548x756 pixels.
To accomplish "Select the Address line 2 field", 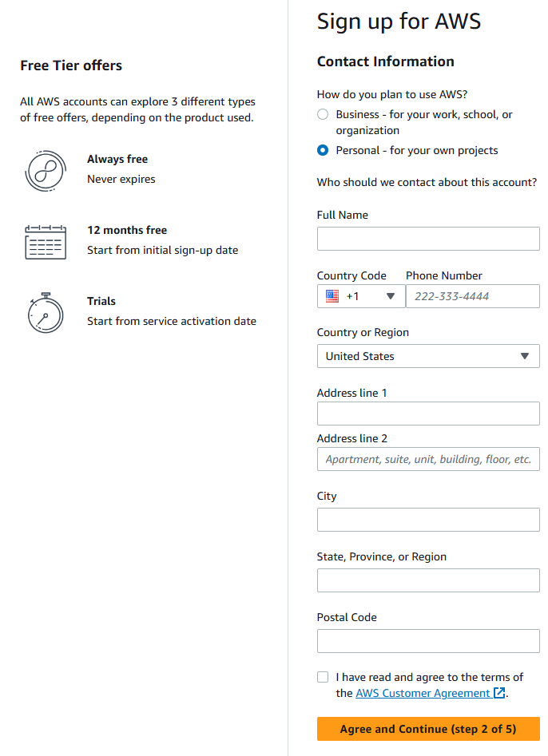I will pyautogui.click(x=428, y=459).
